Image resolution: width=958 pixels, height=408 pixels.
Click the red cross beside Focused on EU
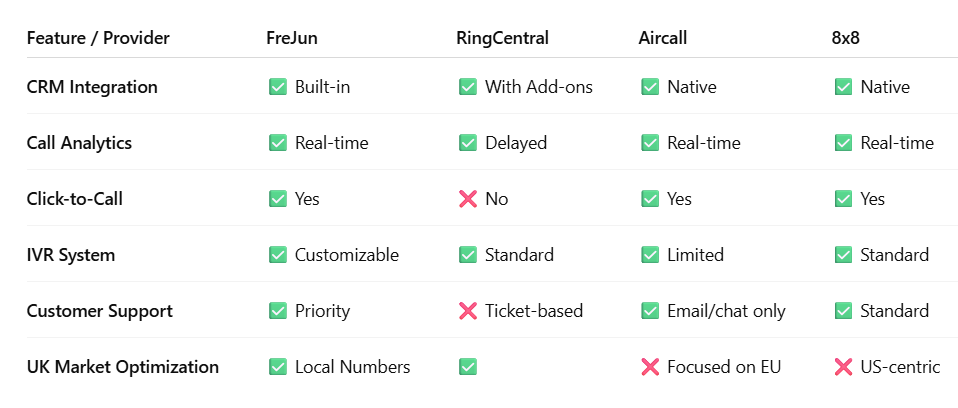click(650, 367)
